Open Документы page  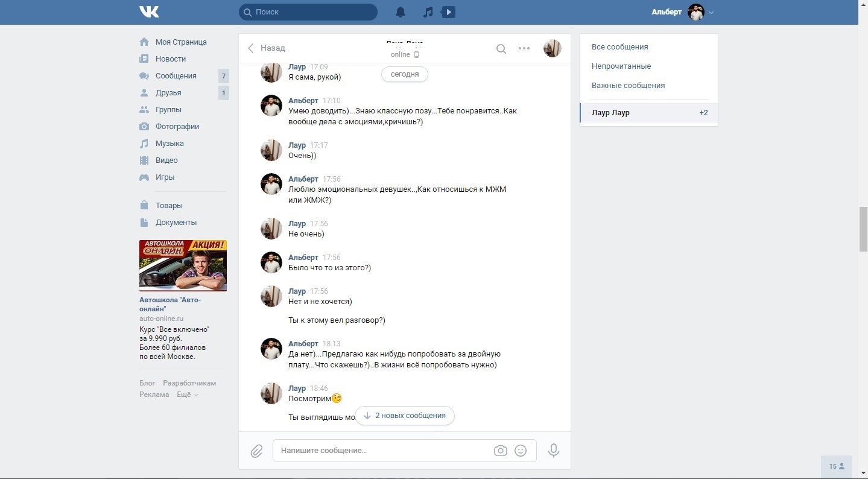[176, 223]
